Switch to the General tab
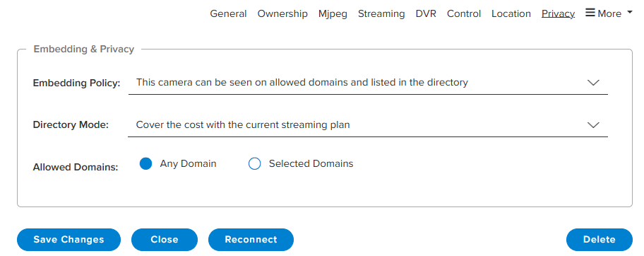This screenshot has height=256, width=644. pos(228,13)
